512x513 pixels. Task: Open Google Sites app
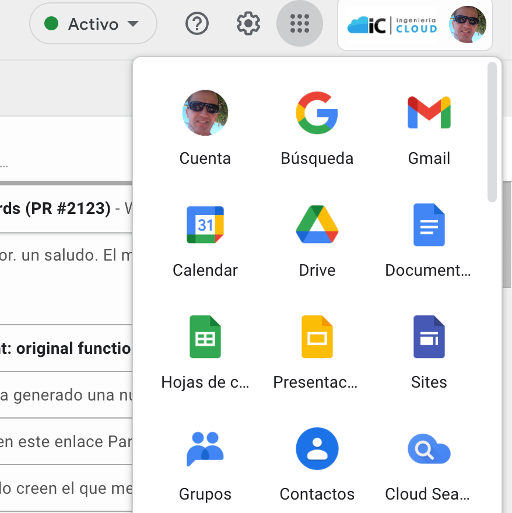[x=429, y=352]
